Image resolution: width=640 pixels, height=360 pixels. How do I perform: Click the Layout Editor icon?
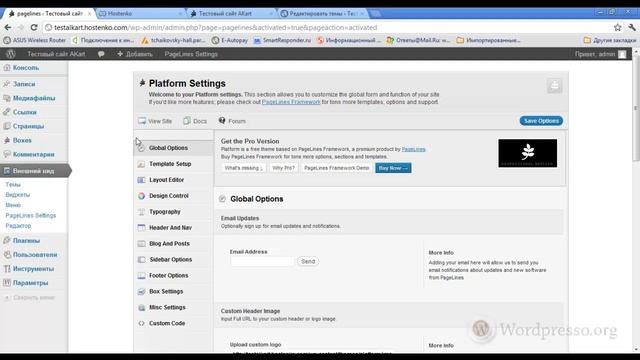point(141,180)
